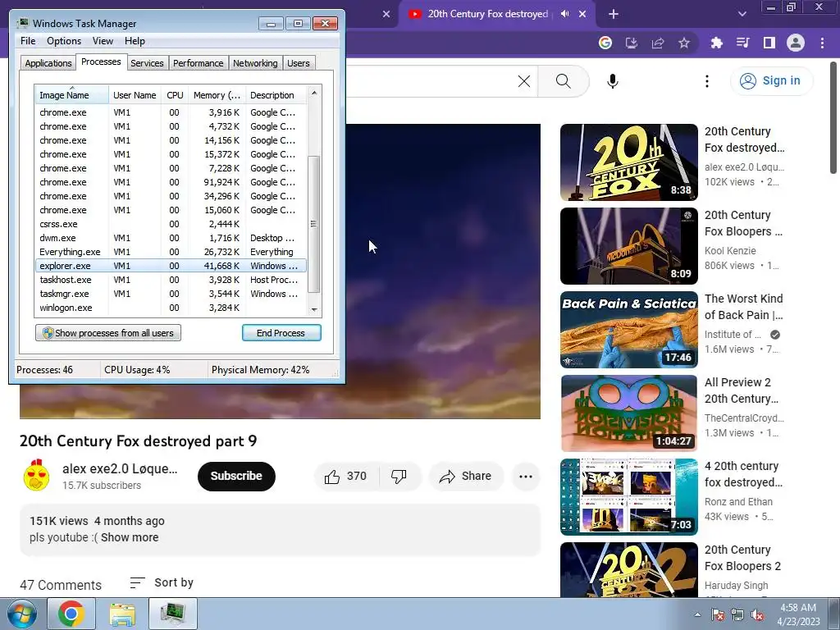
Task: Switch to the Services tab
Action: pyautogui.click(x=147, y=63)
